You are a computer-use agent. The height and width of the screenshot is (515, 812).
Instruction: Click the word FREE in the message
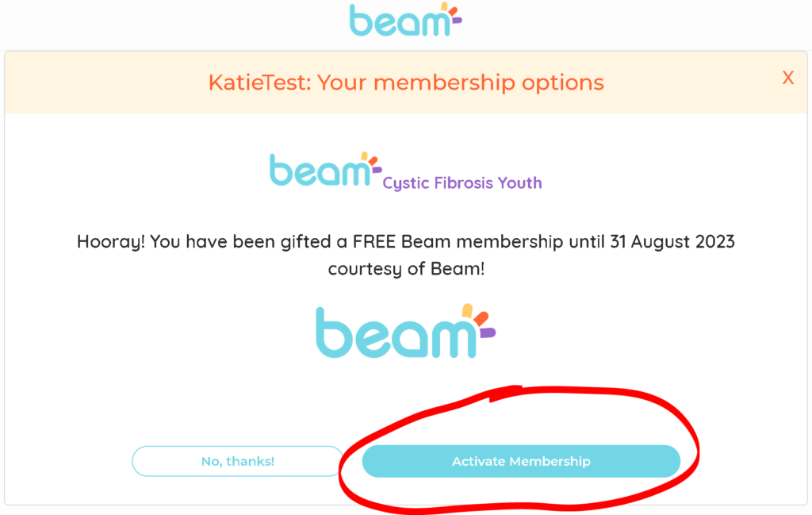click(374, 242)
